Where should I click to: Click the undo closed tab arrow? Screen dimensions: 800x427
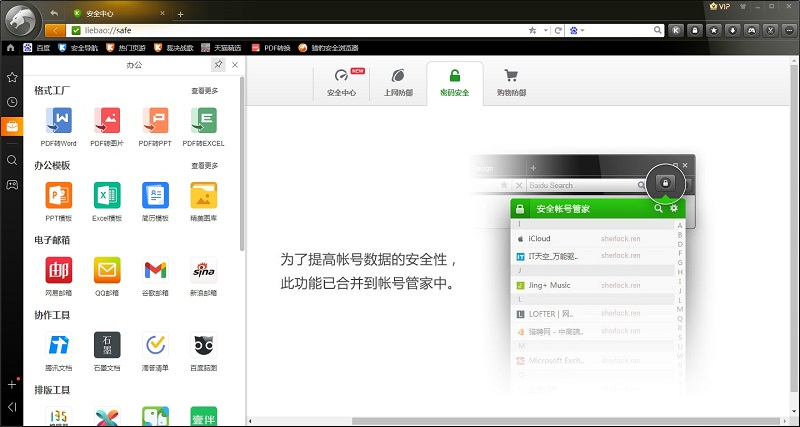click(55, 13)
